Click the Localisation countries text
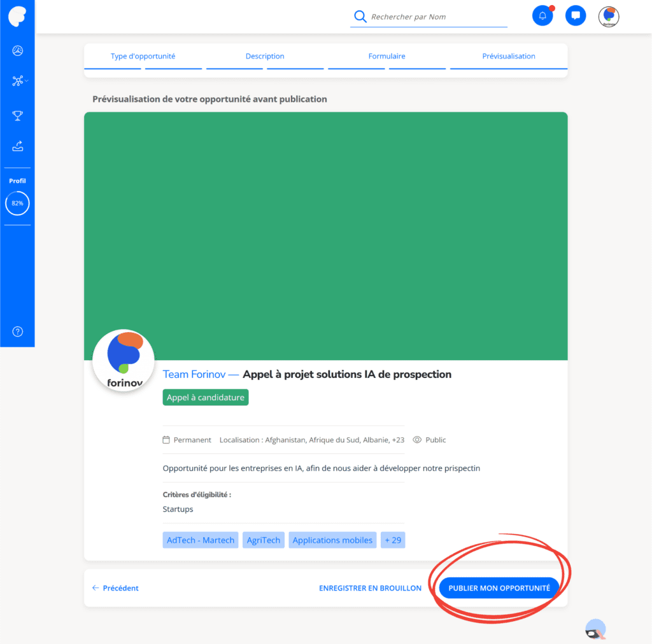652x644 pixels. [312, 440]
